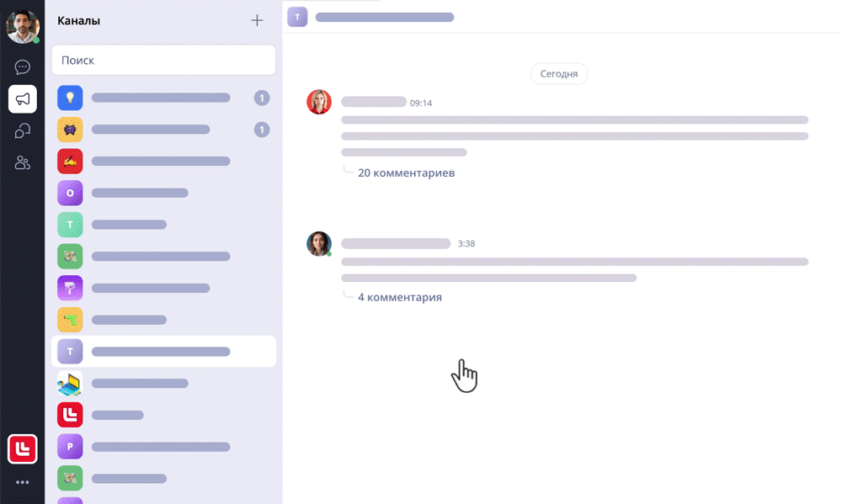This screenshot has width=842, height=504.
Task: Click the Сегодня date label
Action: pos(559,73)
